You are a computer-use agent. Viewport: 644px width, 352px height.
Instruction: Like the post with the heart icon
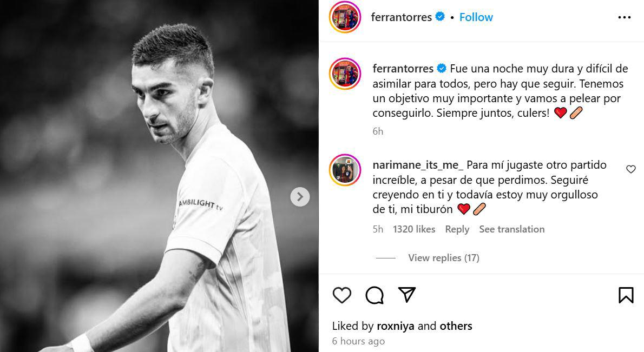[x=341, y=295]
